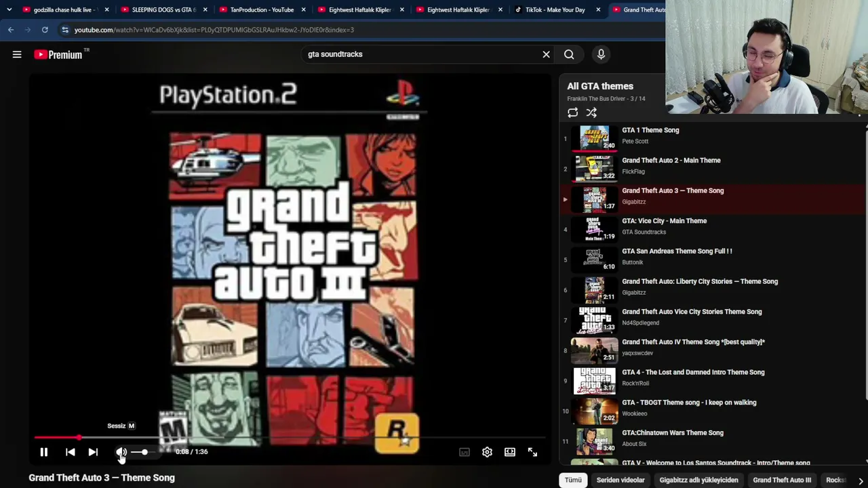
Task: Enter fullscreen mode in the player
Action: coord(532,452)
